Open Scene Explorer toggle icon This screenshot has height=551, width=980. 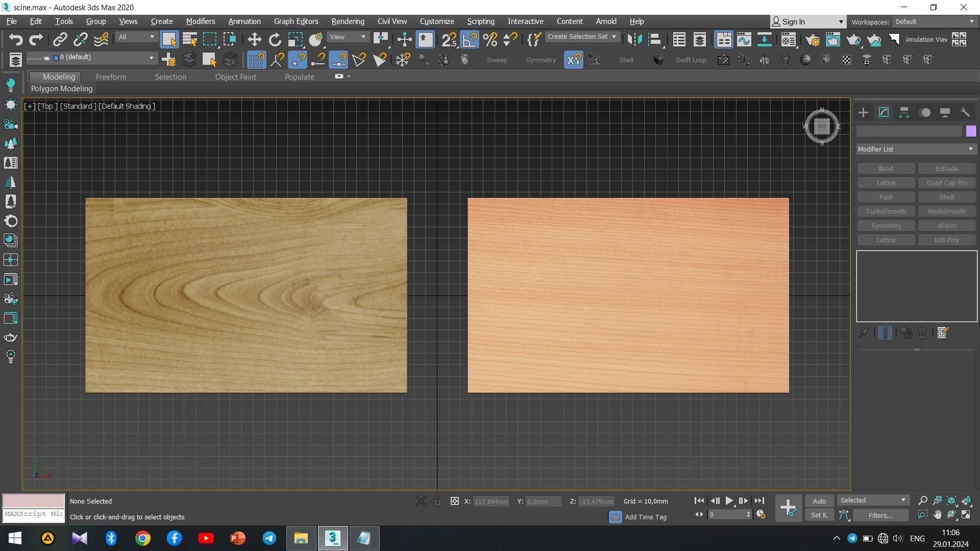tap(679, 40)
